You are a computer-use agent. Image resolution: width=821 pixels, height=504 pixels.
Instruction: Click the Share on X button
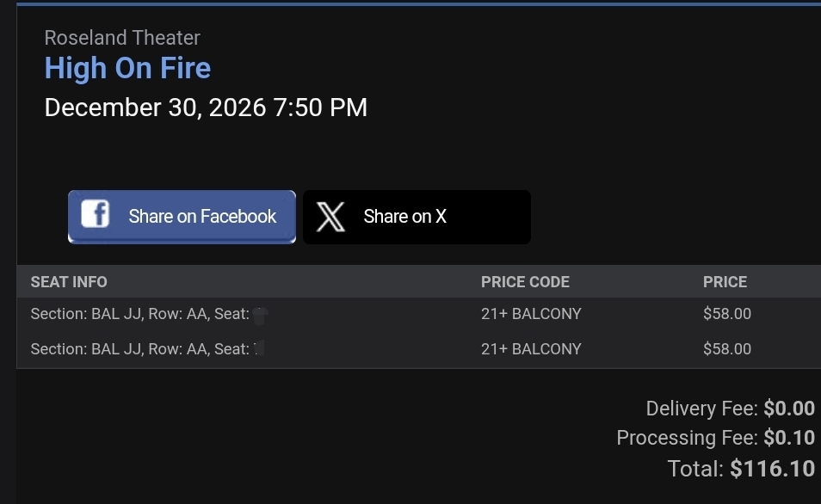coord(417,217)
